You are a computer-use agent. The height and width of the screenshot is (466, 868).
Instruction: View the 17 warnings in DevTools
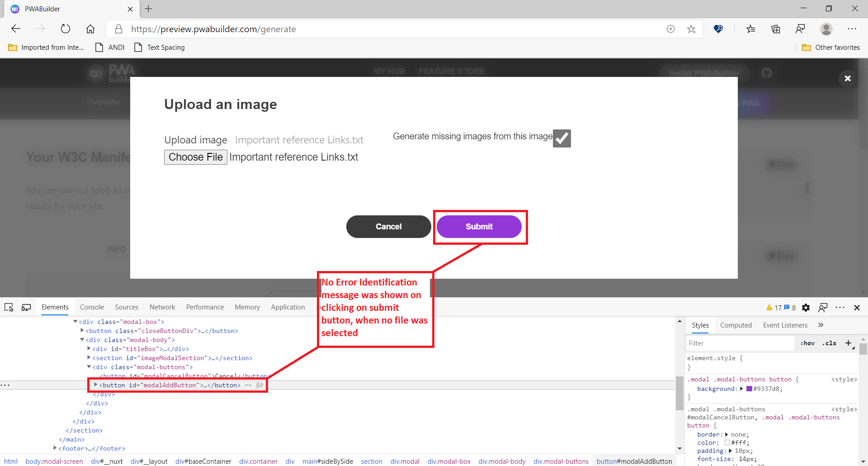(x=773, y=308)
